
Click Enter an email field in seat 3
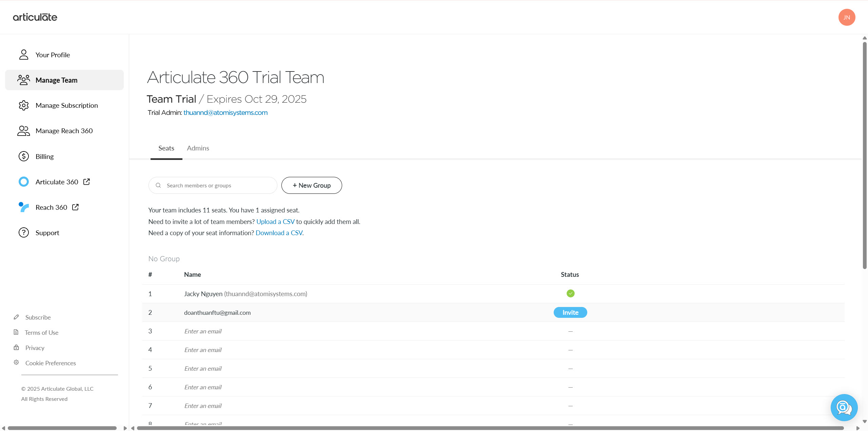pos(203,331)
